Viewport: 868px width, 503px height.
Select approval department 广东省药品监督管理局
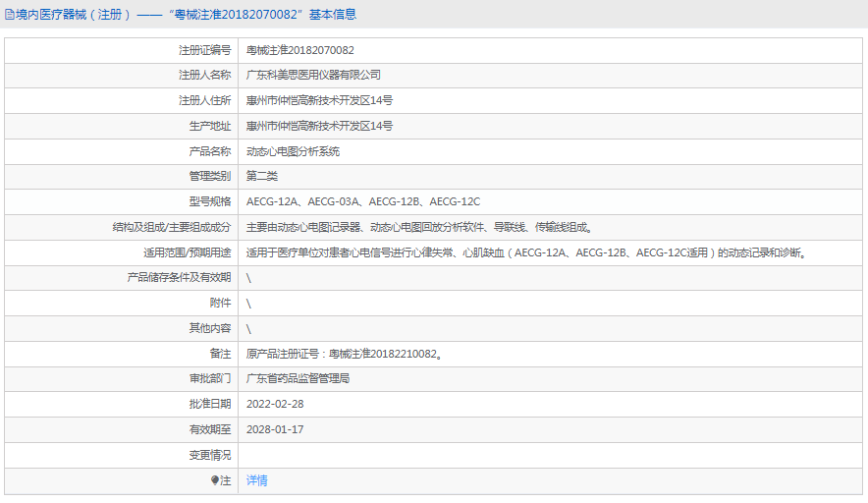click(x=298, y=378)
